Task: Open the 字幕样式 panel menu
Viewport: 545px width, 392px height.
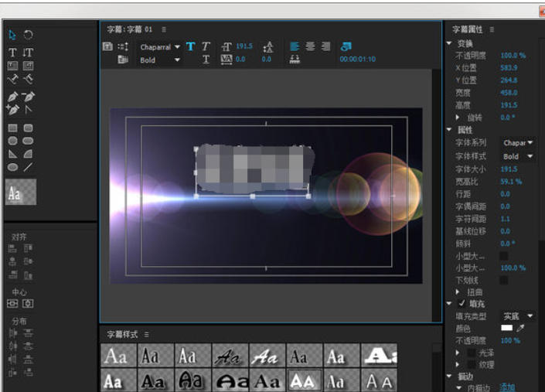Action: tap(146, 334)
